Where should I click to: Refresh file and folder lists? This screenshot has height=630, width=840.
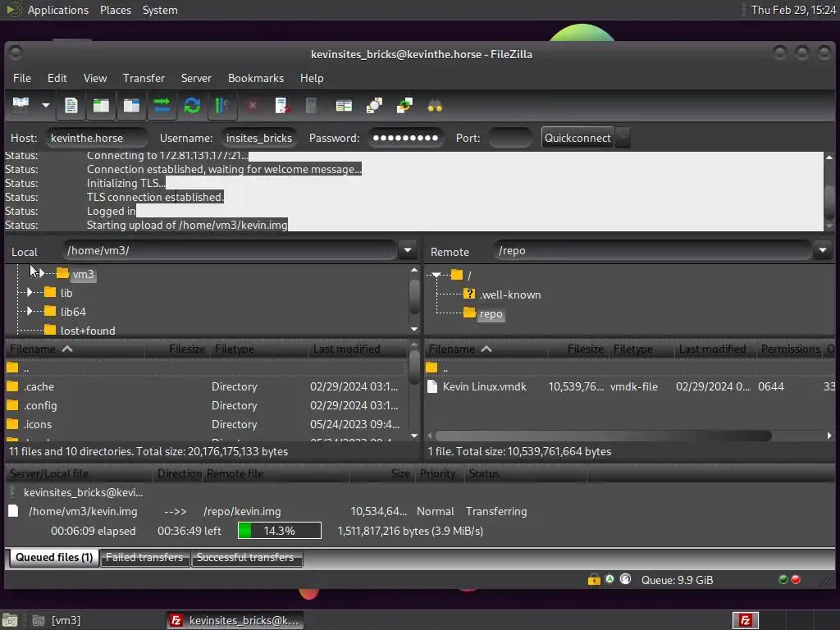coord(192,105)
